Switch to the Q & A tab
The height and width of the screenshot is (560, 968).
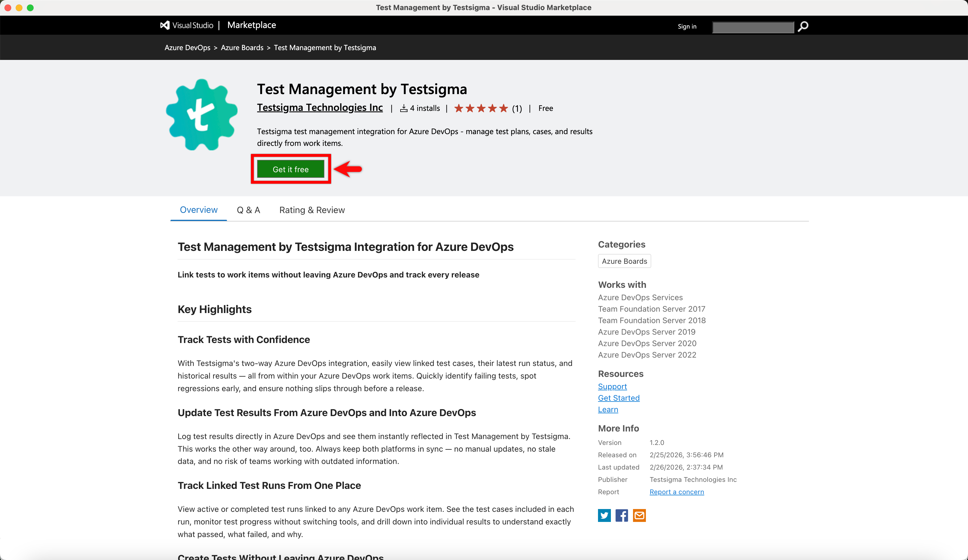click(248, 210)
